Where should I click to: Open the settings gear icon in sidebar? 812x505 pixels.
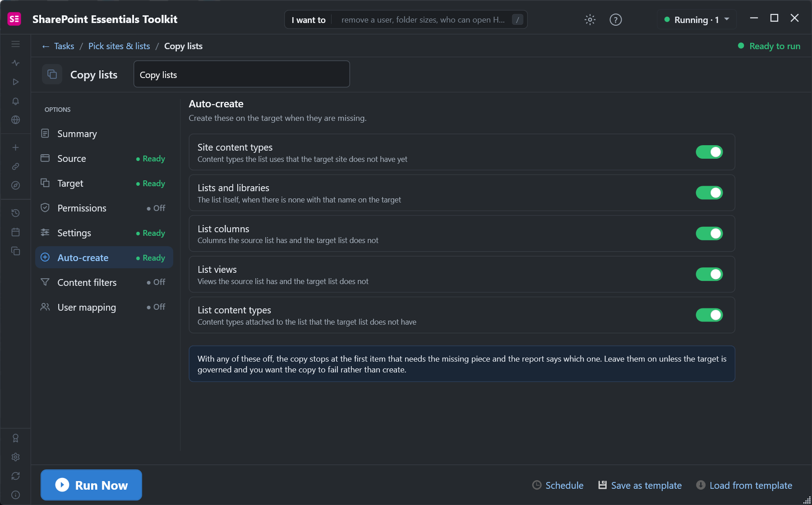16,457
